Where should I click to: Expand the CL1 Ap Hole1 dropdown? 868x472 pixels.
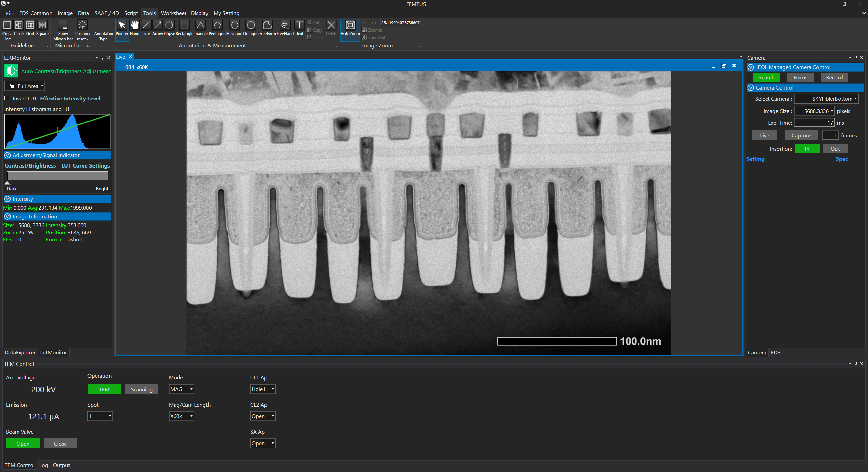coord(262,389)
